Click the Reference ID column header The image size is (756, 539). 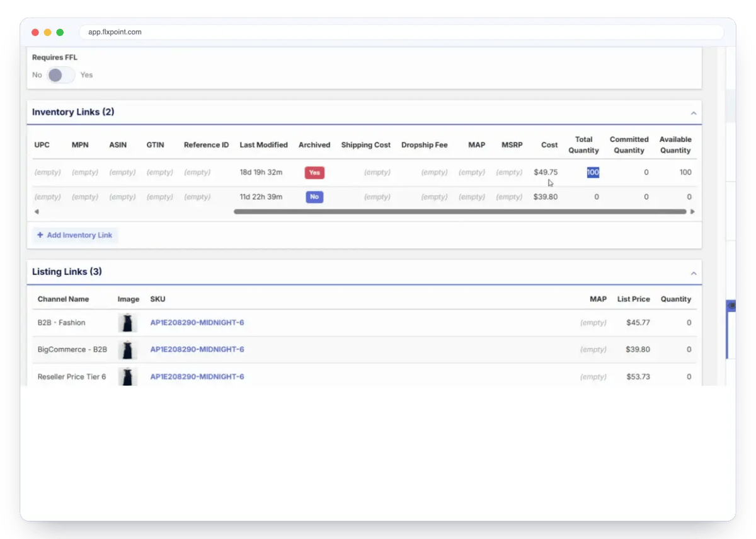pyautogui.click(x=207, y=145)
